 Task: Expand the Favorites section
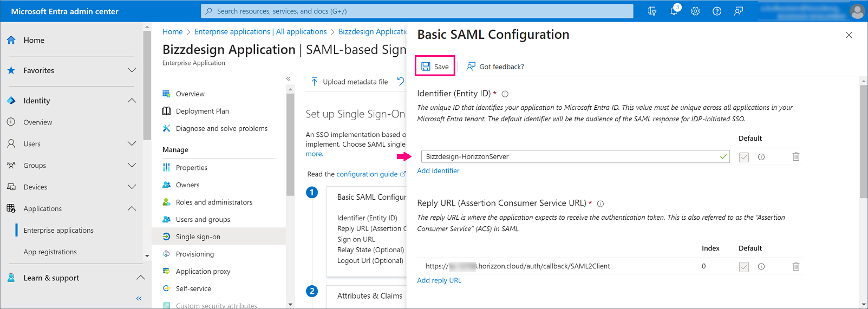[x=132, y=70]
